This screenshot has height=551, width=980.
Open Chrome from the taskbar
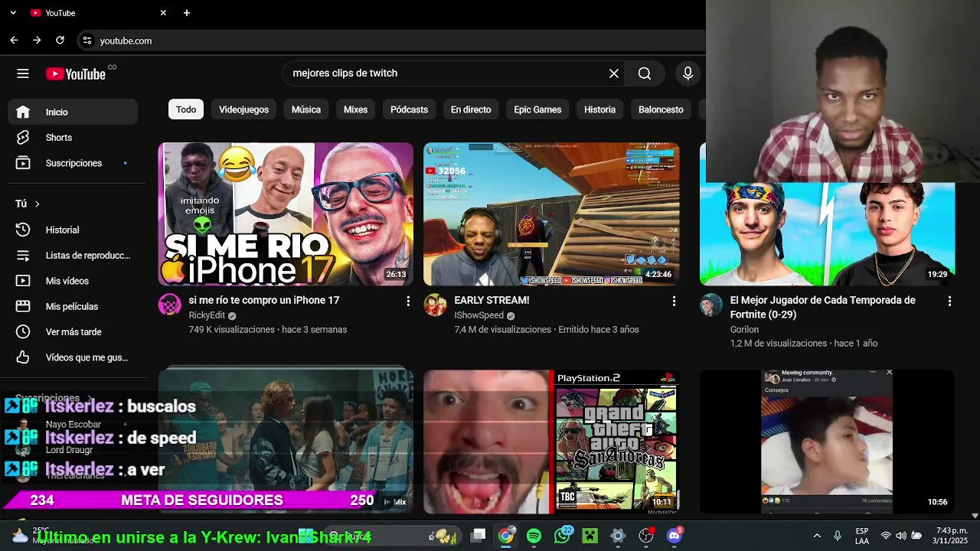(506, 536)
